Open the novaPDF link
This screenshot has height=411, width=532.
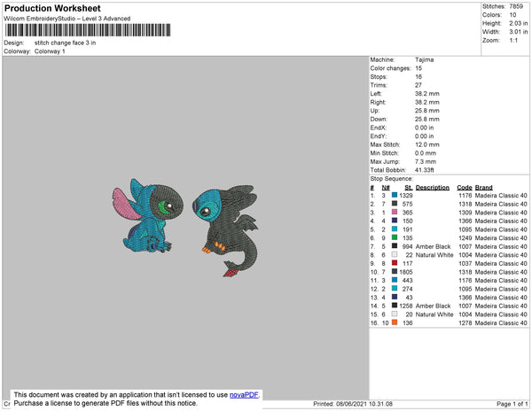(244, 395)
